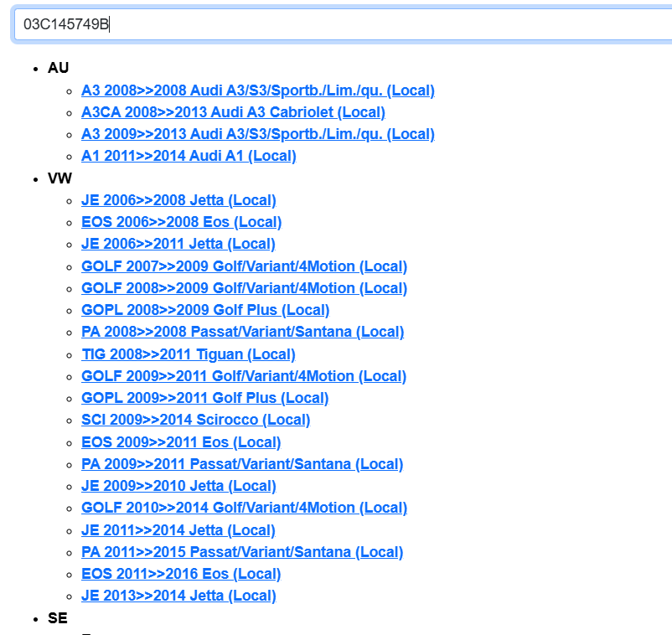The height and width of the screenshot is (635, 672).
Task: Select A3 2009>>2013 Audi A3/S3 link
Action: tap(257, 134)
